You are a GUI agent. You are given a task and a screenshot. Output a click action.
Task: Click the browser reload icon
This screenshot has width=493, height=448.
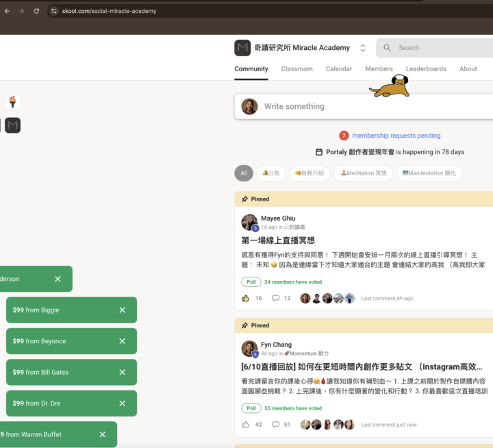click(x=36, y=11)
